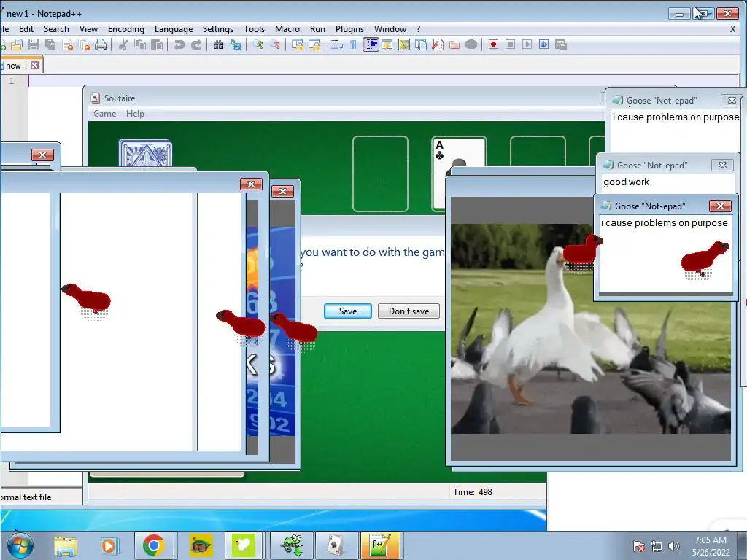
Task: Click the Undo arrow in Notepad++ toolbar
Action: pyautogui.click(x=179, y=44)
